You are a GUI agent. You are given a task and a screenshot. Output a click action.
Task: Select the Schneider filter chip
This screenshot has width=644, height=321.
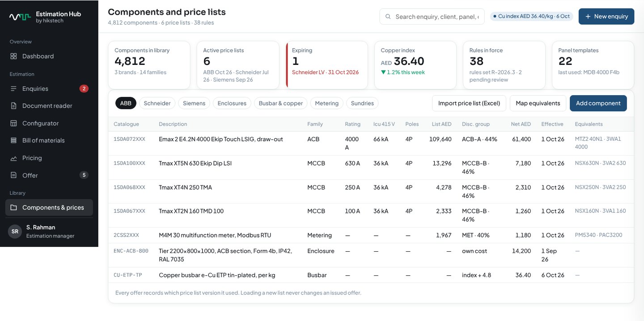(x=157, y=103)
